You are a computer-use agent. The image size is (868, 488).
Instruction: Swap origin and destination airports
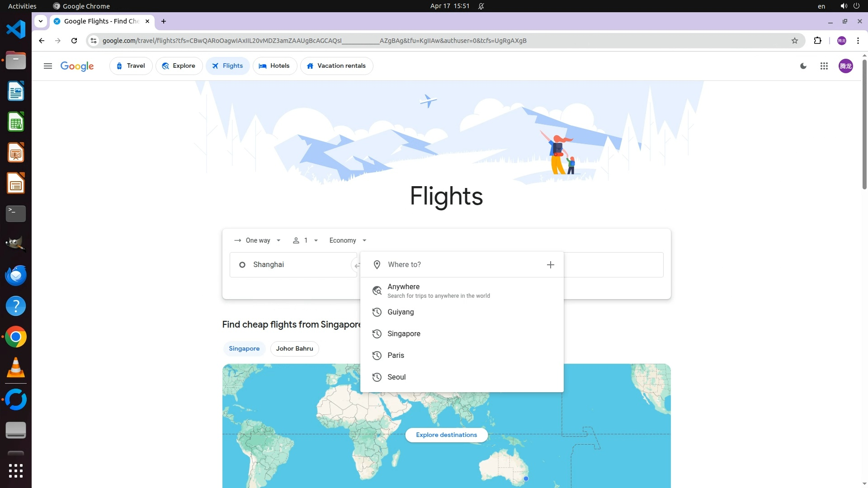coord(356,265)
